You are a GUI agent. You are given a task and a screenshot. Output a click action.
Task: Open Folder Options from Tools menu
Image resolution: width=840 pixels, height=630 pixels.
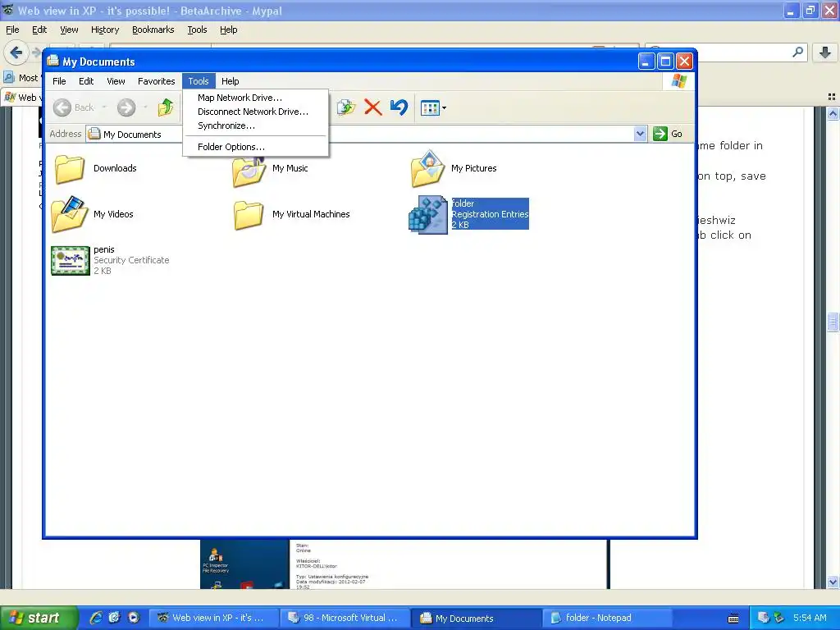click(x=231, y=147)
